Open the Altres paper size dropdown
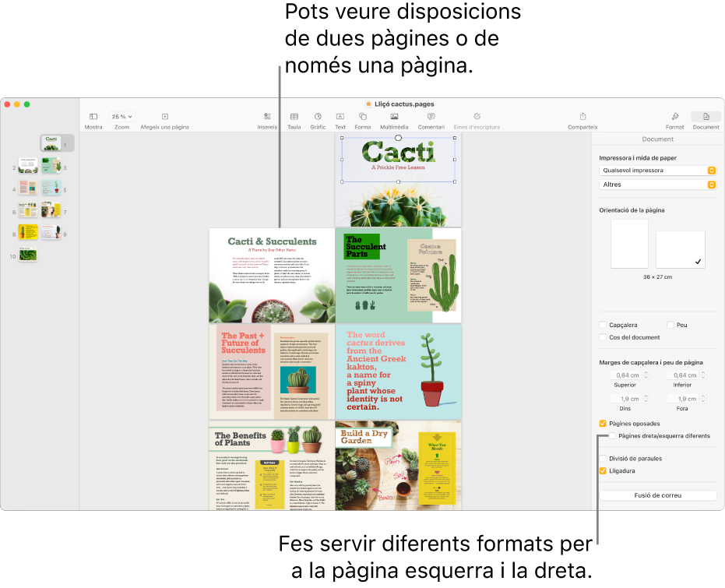Viewport: 725px width, 588px height. tap(657, 185)
